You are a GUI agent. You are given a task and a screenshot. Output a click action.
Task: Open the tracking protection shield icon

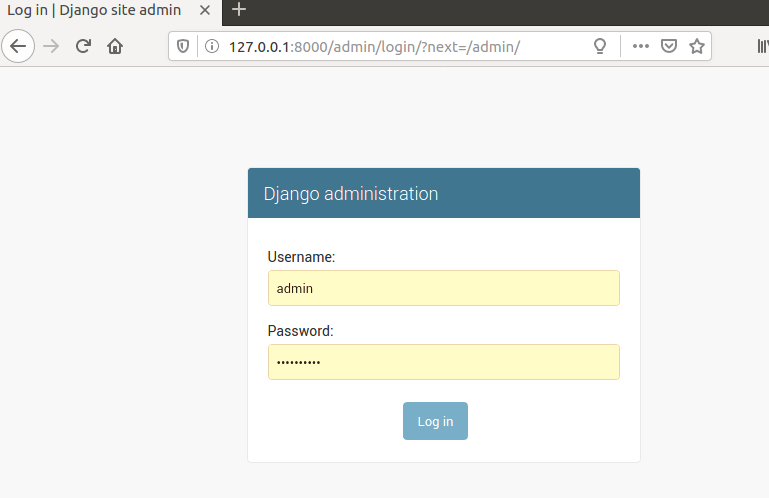[x=183, y=46]
